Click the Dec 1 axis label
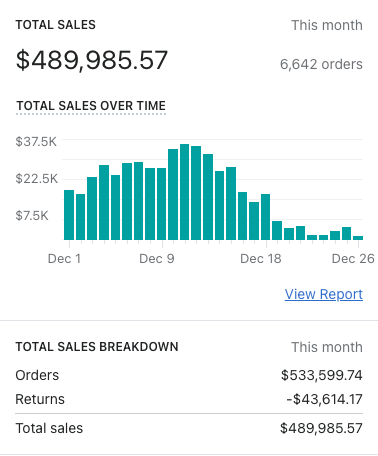Viewport: 378px width, 456px height. point(64,259)
